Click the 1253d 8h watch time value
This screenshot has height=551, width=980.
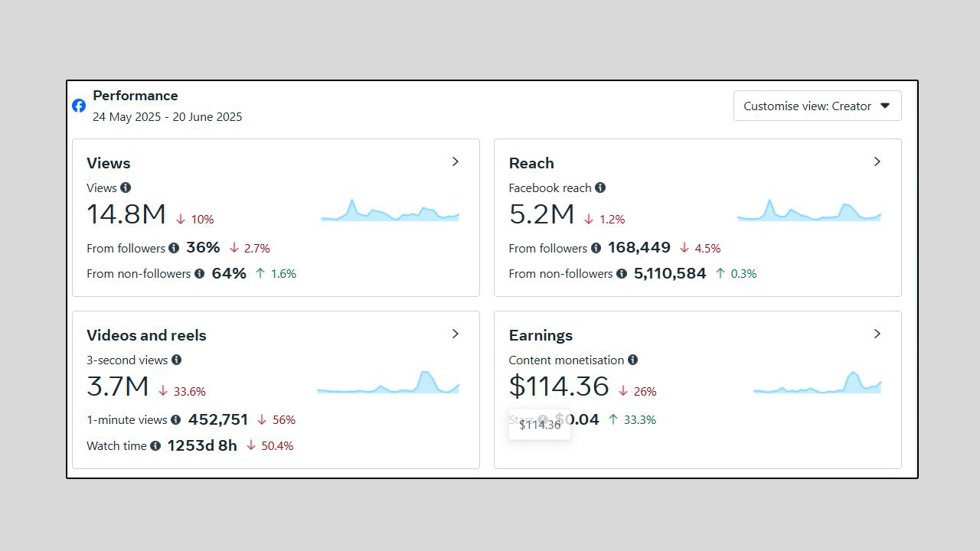point(202,445)
